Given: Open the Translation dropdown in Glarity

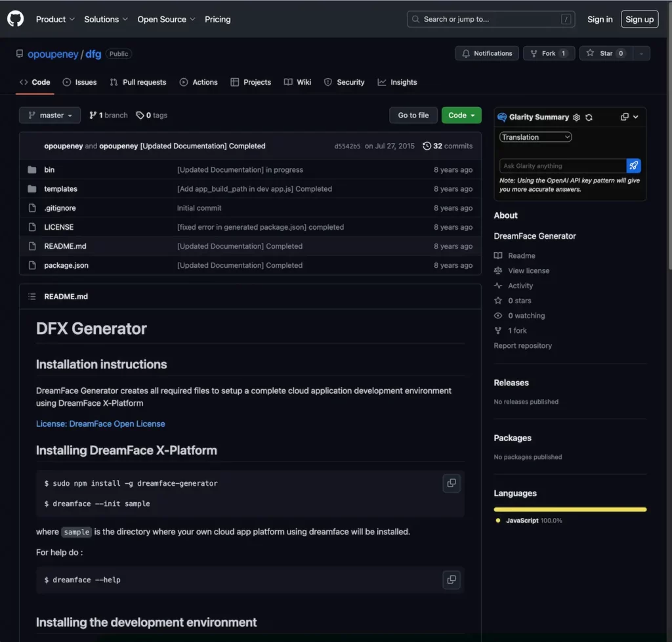Looking at the screenshot, I should tap(535, 137).
